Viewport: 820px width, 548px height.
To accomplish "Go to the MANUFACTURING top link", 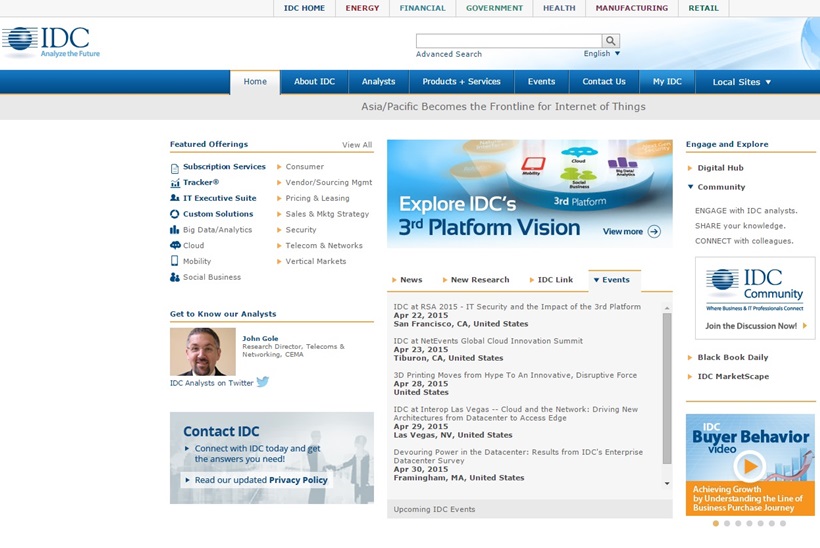I will point(632,8).
